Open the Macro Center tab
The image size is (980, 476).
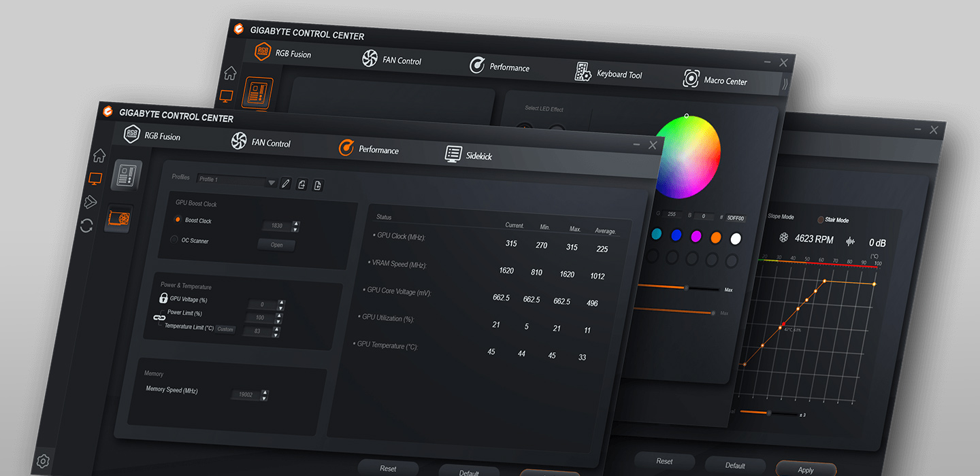tap(715, 80)
